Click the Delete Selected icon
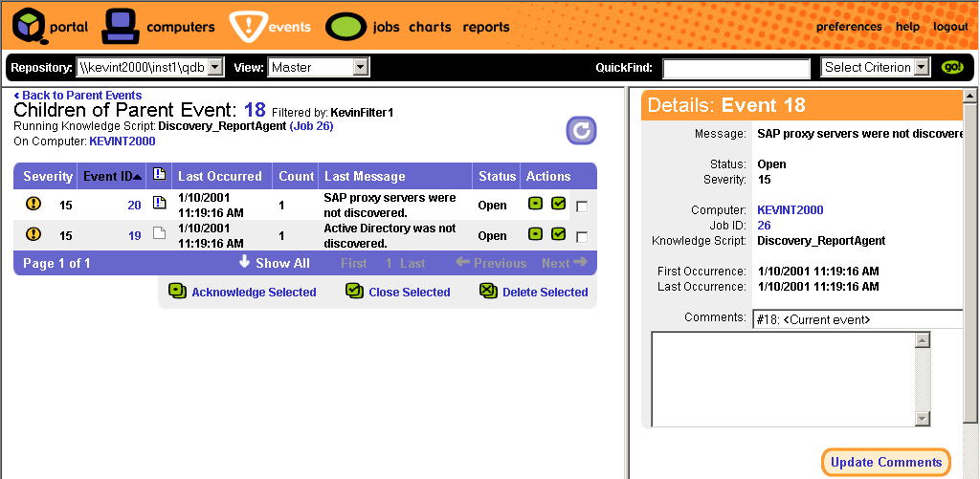The width and height of the screenshot is (980, 479). pos(488,291)
